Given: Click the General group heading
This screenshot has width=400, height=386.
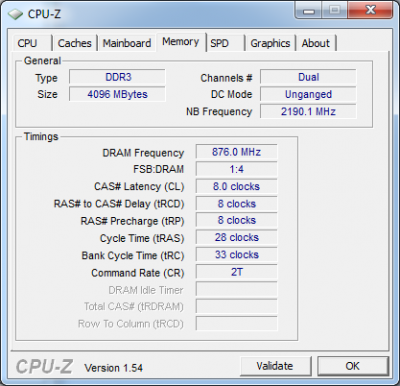Looking at the screenshot, I should pos(42,61).
